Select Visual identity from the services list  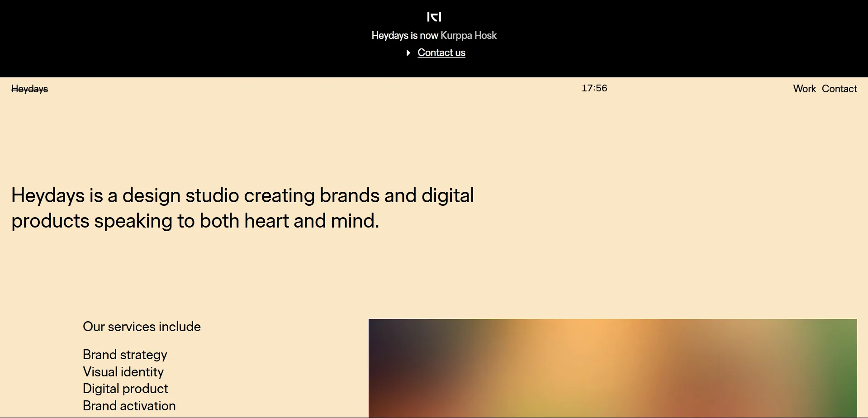pyautogui.click(x=123, y=371)
